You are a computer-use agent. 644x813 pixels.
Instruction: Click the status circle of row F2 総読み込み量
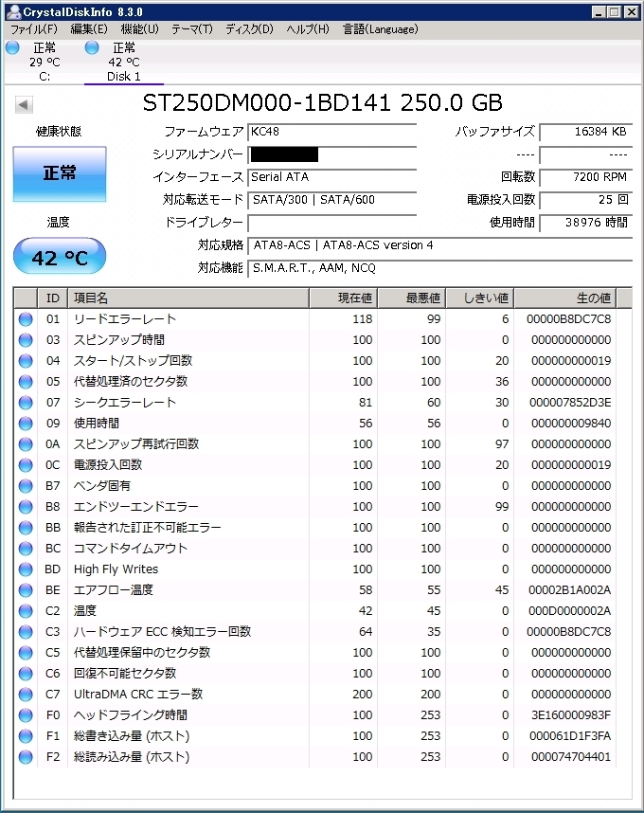[26, 756]
